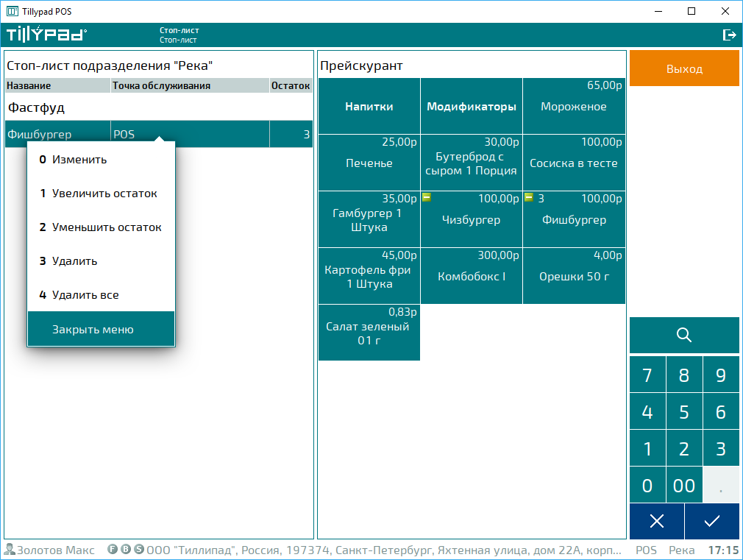Click the logout icon in header
This screenshot has height=560, width=743.
[729, 35]
